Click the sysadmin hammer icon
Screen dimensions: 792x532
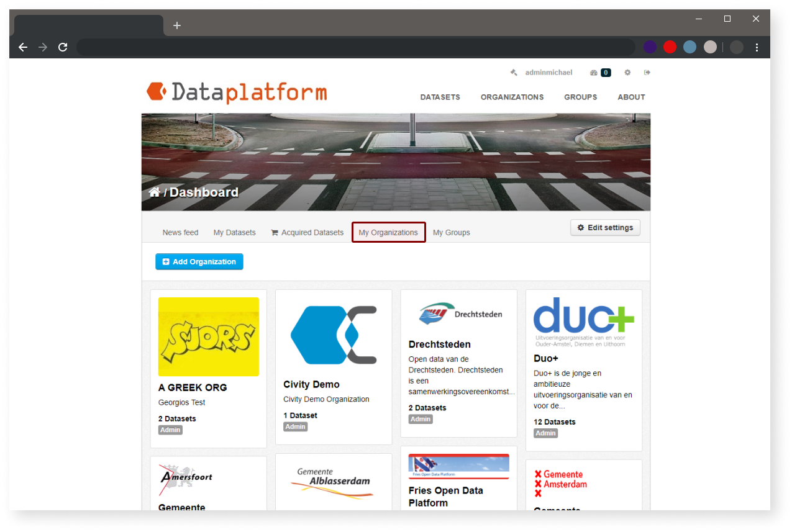point(514,73)
